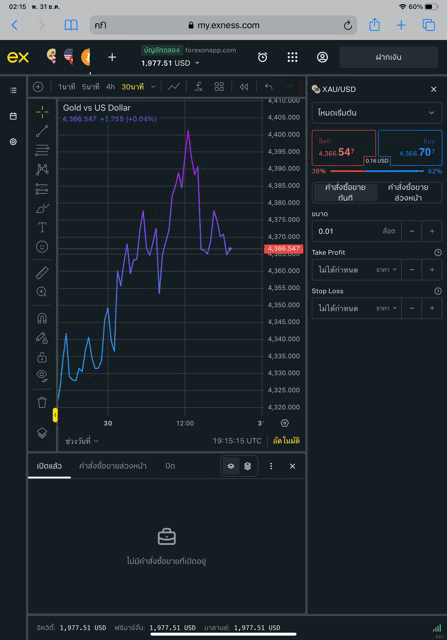Viewport: 447px width, 640px height.
Task: Click the Exness ex logo
Action: (18, 57)
